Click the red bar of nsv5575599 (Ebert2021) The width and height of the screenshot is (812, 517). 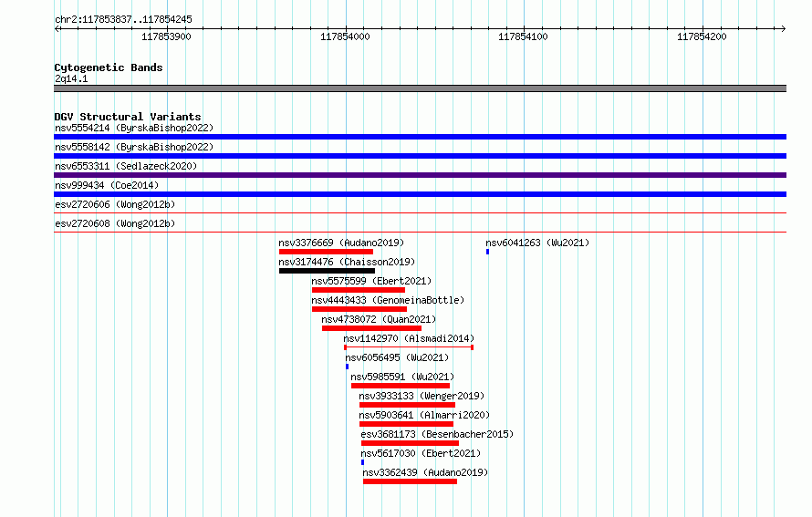359,290
